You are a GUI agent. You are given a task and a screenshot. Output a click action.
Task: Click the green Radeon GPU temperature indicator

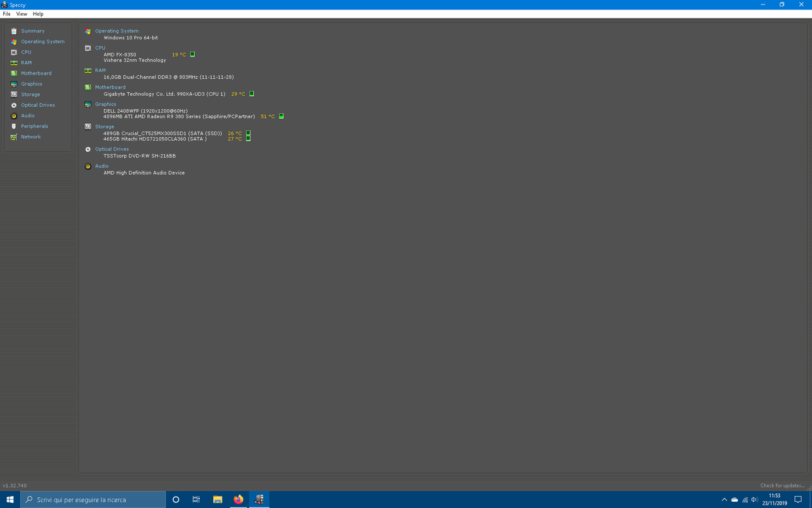click(281, 116)
